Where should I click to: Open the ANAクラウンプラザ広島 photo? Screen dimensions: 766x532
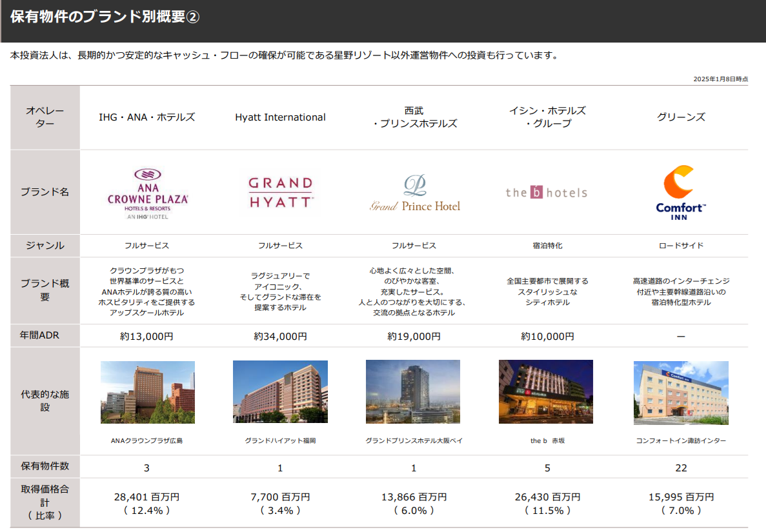click(148, 392)
